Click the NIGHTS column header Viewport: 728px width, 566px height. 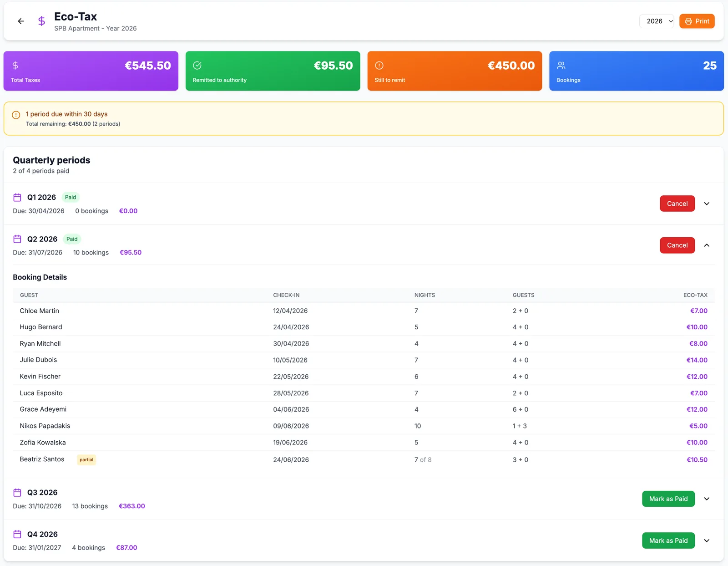[425, 295]
